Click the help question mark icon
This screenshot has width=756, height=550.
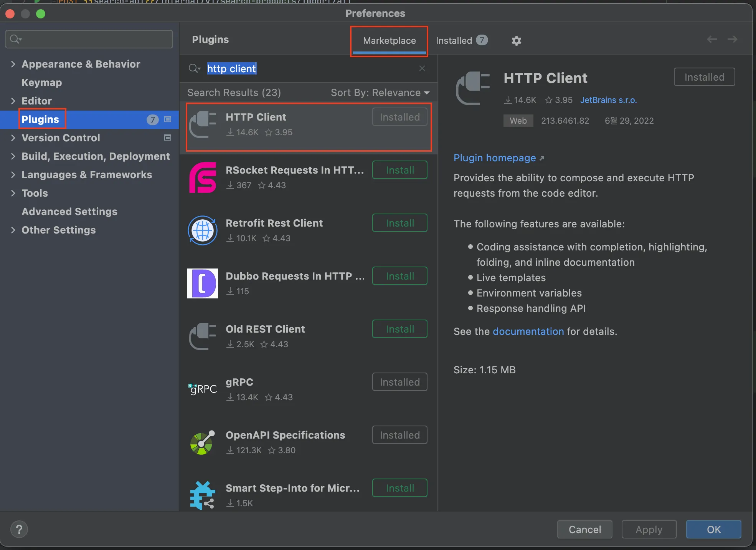(19, 529)
